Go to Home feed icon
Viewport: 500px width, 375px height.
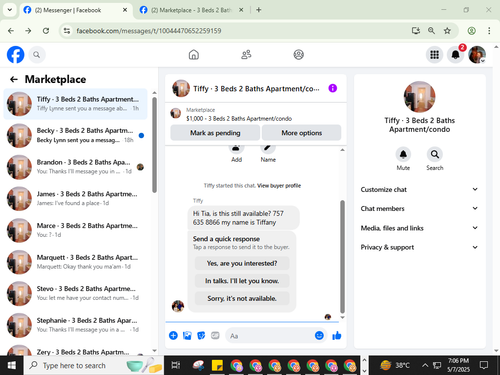[x=194, y=55]
